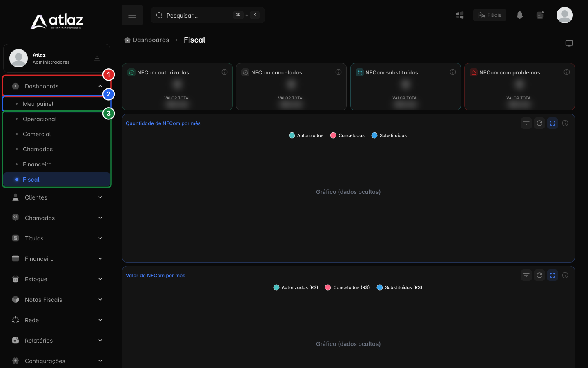
Task: Show info for NFCom com problemas card
Action: (567, 72)
